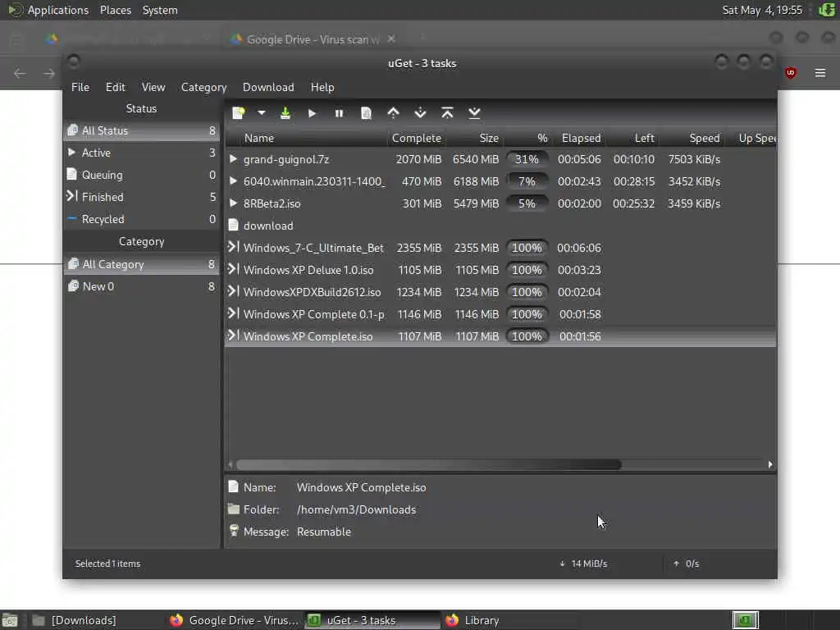Click the 31% progress bar of grand-guignol.7z
This screenshot has height=630, width=840.
pyautogui.click(x=527, y=159)
